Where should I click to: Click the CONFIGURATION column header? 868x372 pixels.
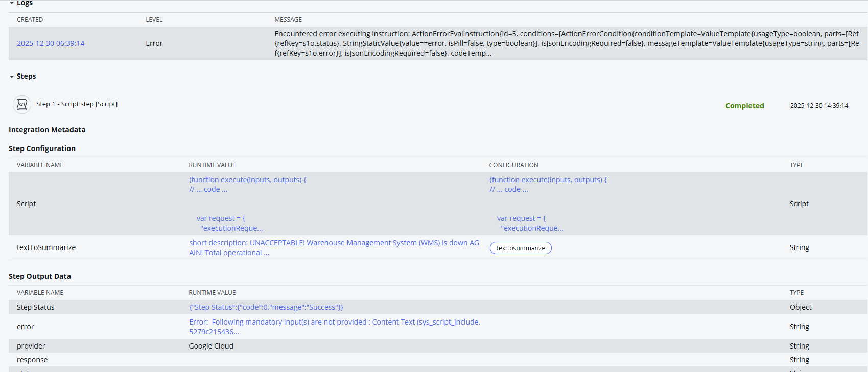(513, 165)
